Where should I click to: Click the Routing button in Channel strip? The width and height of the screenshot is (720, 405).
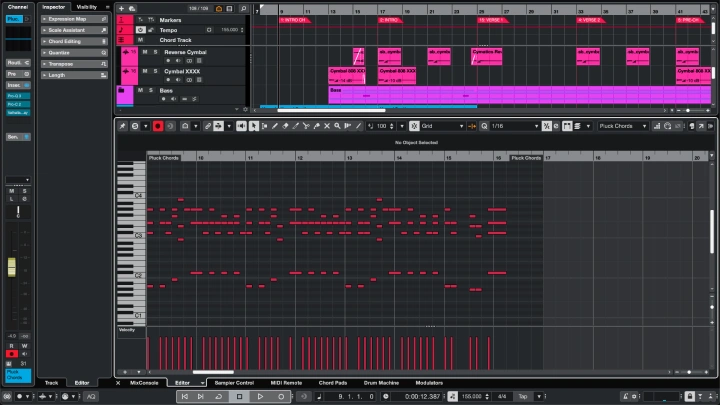pyautogui.click(x=18, y=62)
